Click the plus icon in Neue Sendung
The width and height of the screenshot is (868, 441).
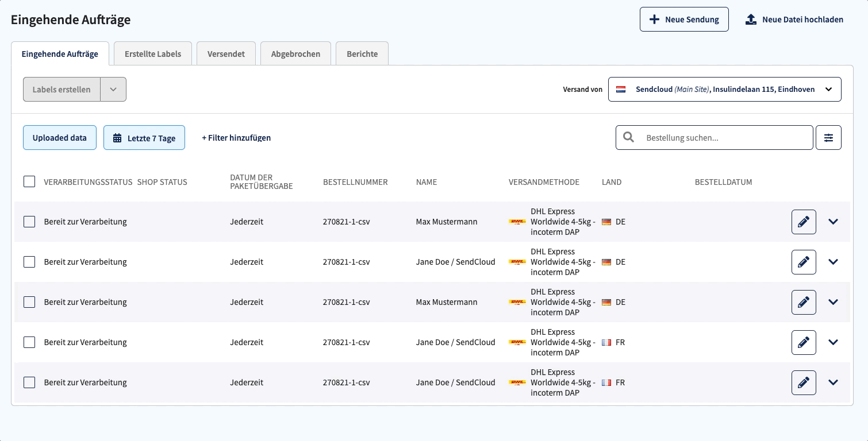[654, 20]
